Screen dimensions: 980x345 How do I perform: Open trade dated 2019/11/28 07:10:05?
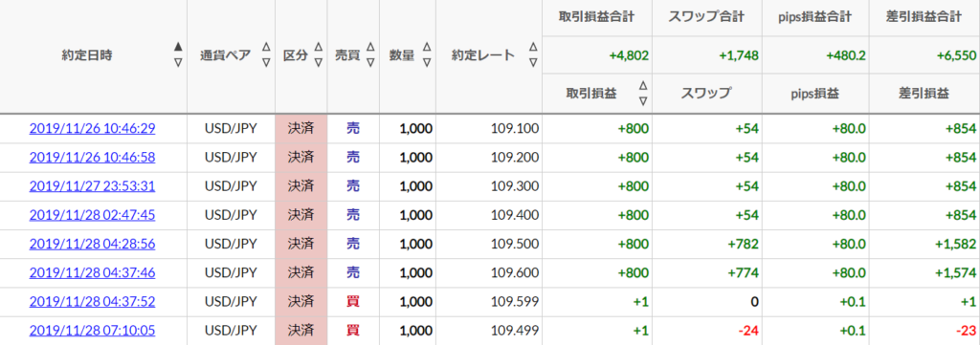[x=92, y=330]
